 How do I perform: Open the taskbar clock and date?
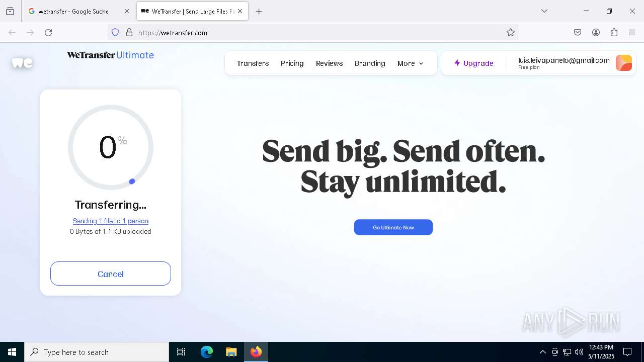(x=601, y=352)
